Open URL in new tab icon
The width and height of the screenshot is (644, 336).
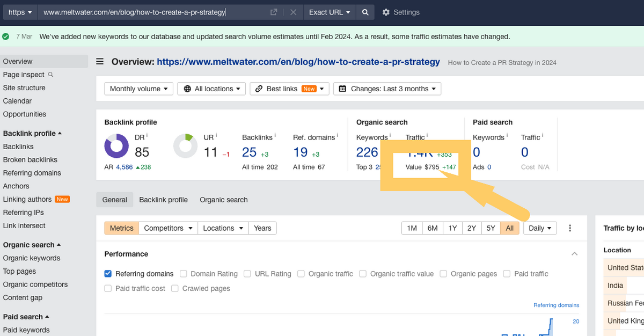(x=274, y=12)
